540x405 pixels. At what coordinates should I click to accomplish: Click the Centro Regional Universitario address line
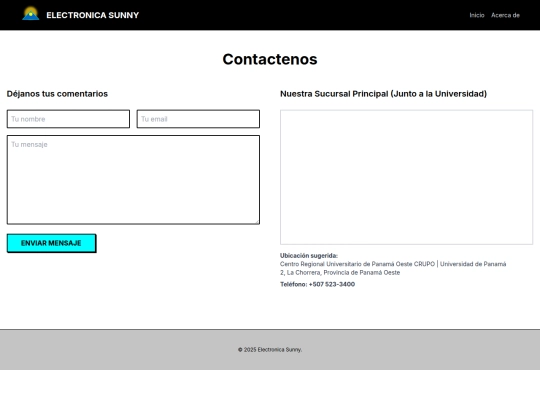tap(393, 264)
